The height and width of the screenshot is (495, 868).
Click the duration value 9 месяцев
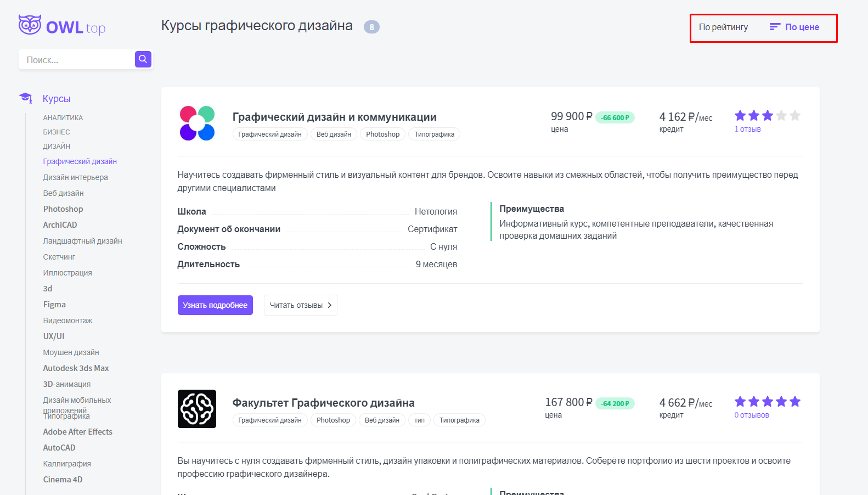[x=436, y=264]
